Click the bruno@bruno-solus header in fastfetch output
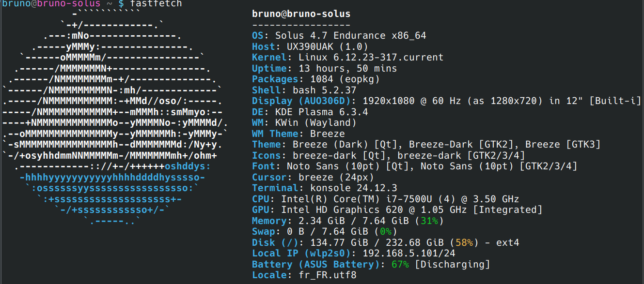 [301, 14]
